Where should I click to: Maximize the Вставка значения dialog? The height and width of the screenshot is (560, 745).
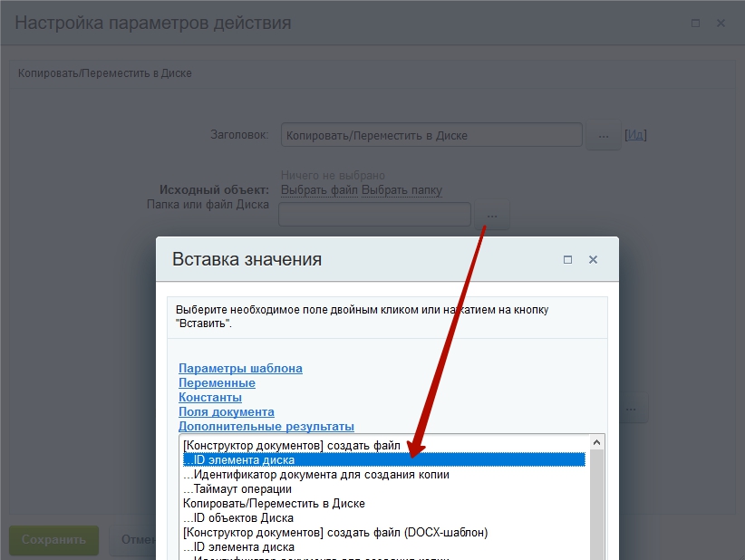[x=567, y=259]
